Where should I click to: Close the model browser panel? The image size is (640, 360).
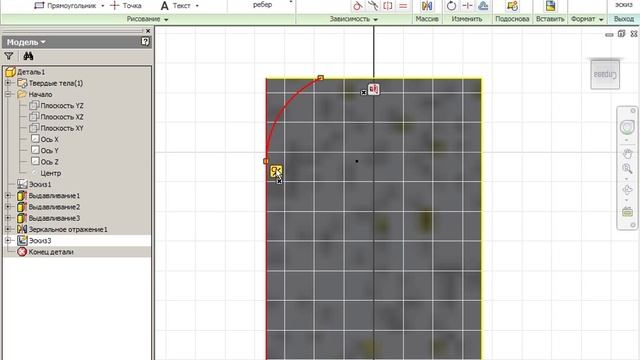point(148,31)
